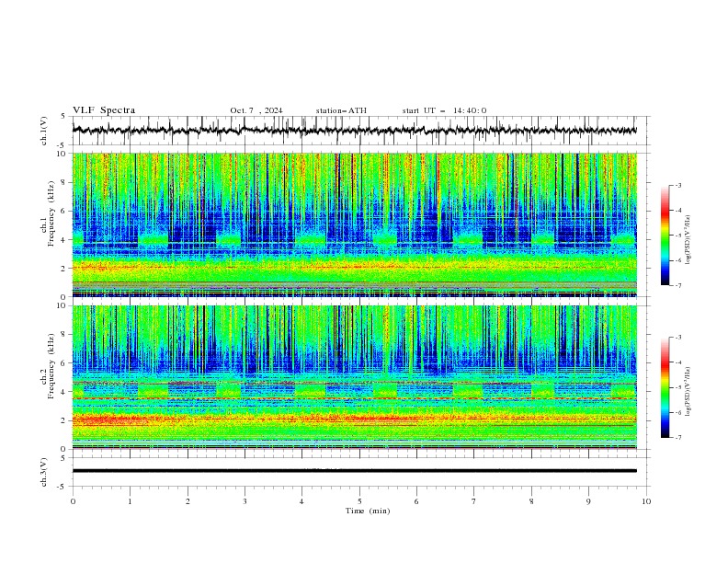Click time axis tick label "1"
This screenshot has height=563, width=728.
point(130,501)
